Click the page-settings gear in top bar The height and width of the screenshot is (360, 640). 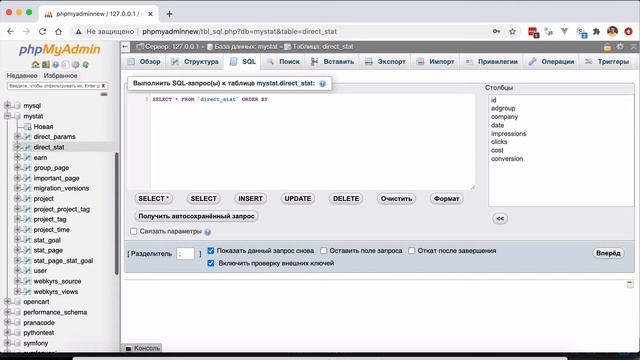[620, 47]
